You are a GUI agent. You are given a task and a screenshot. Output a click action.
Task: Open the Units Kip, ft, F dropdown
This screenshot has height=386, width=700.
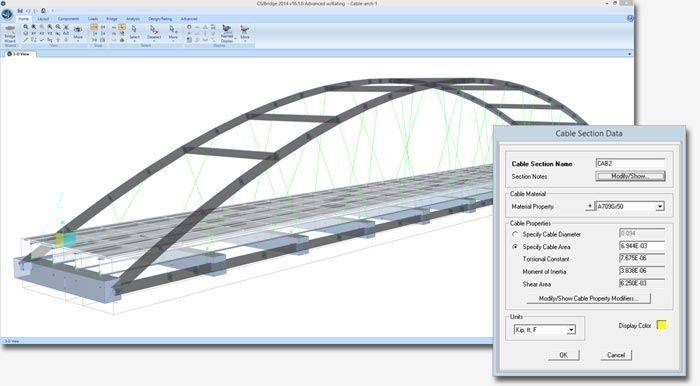click(571, 330)
